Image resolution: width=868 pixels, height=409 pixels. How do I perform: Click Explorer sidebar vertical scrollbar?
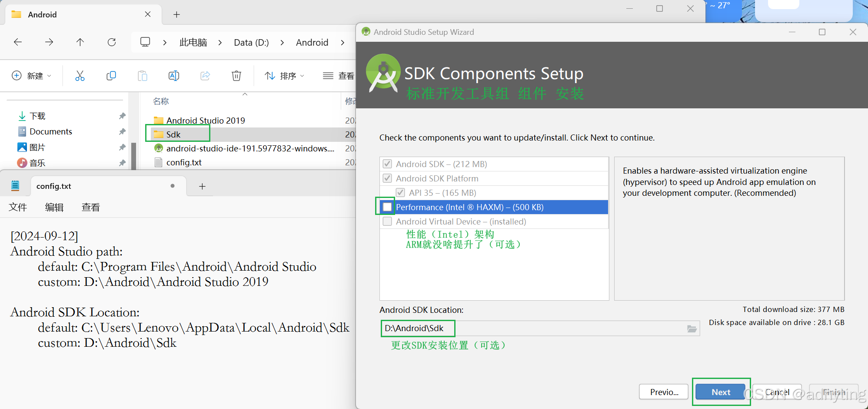tap(133, 156)
